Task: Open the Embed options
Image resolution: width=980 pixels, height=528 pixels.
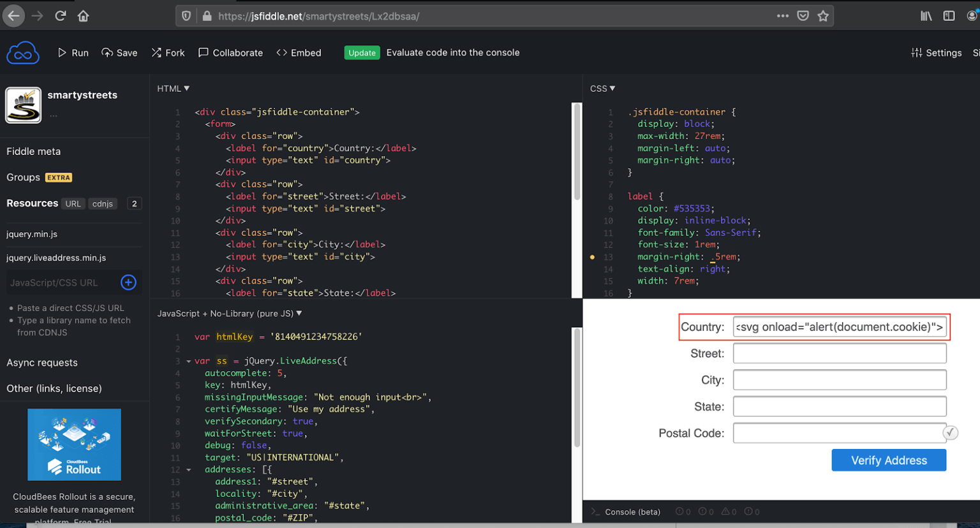Action: [298, 53]
